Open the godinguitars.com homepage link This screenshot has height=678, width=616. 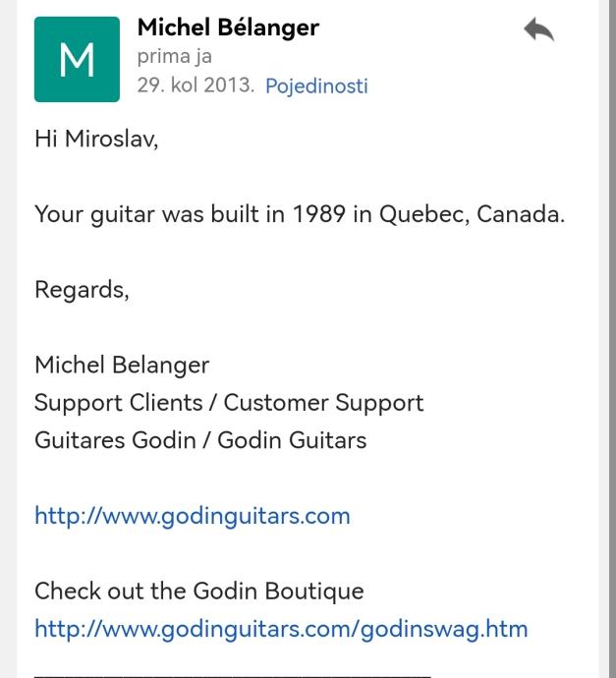tap(192, 516)
